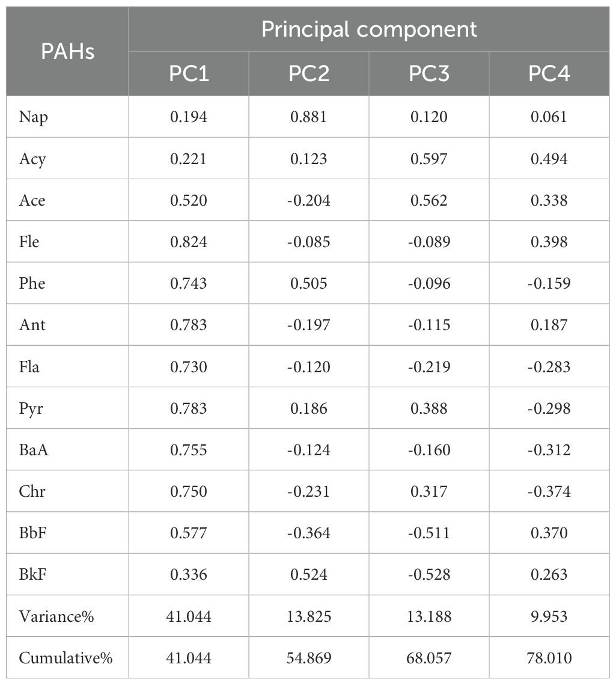Click the variance value 13.825
Image resolution: width=616 pixels, height=685 pixels.
coord(309,616)
